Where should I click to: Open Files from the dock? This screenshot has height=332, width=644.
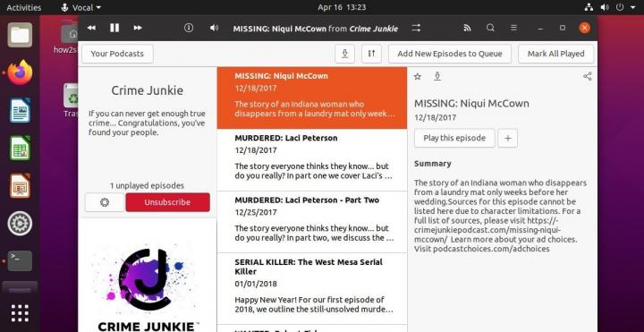pyautogui.click(x=20, y=35)
